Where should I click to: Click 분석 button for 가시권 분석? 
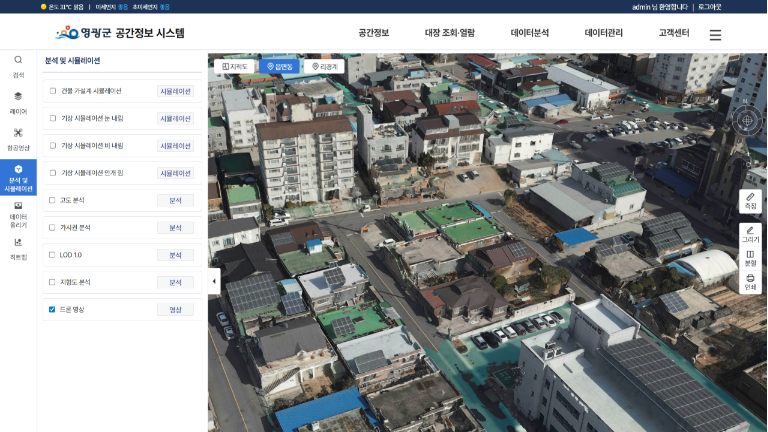click(x=175, y=228)
